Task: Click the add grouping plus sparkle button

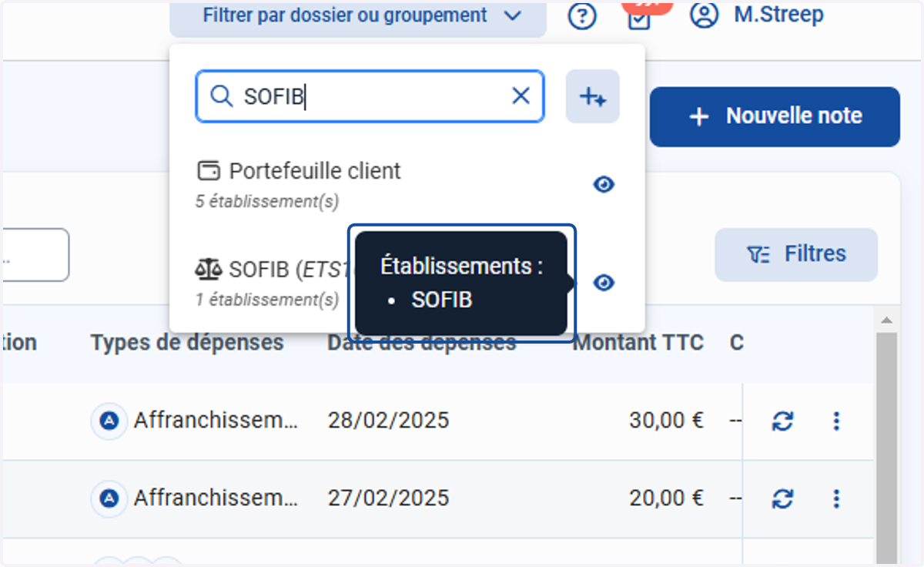Action: coord(593,96)
